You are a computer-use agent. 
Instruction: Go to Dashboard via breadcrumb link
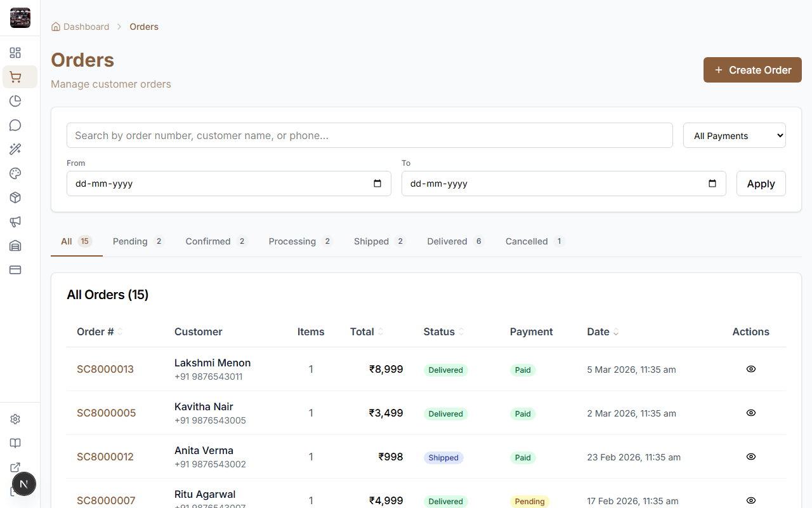click(86, 27)
